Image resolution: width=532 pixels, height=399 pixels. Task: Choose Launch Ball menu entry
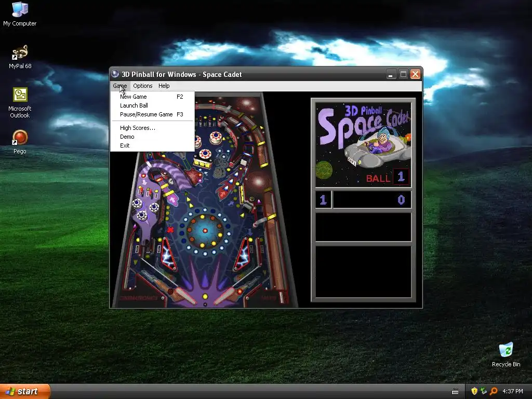pyautogui.click(x=152, y=105)
